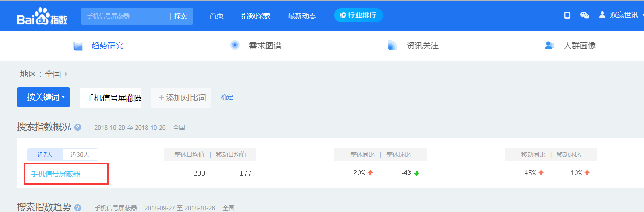Expand the 双赢世讯 account menu
Viewport: 644px width, 212px height.
click(x=625, y=15)
